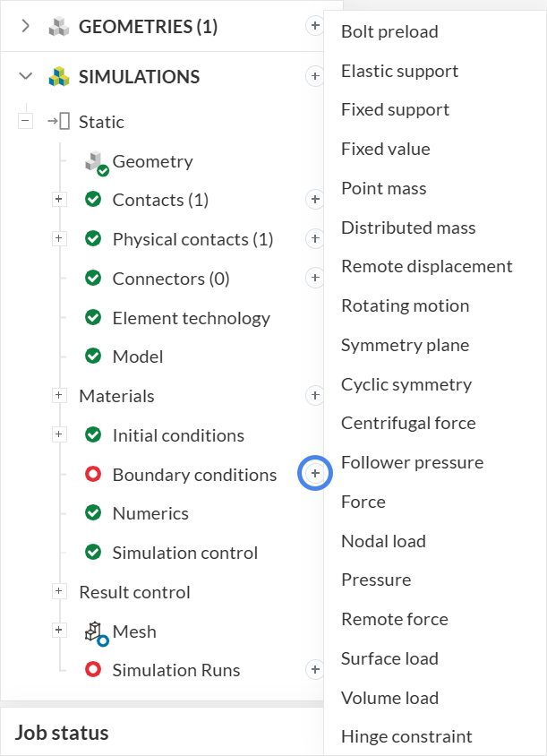Open Simulation control settings
547x756 pixels.
point(184,553)
